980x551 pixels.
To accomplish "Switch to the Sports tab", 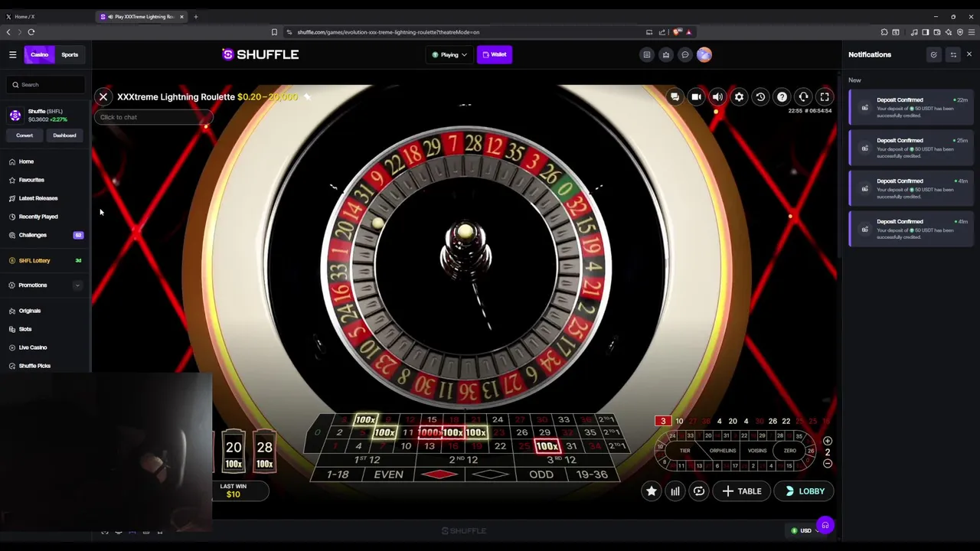I will pos(70,54).
